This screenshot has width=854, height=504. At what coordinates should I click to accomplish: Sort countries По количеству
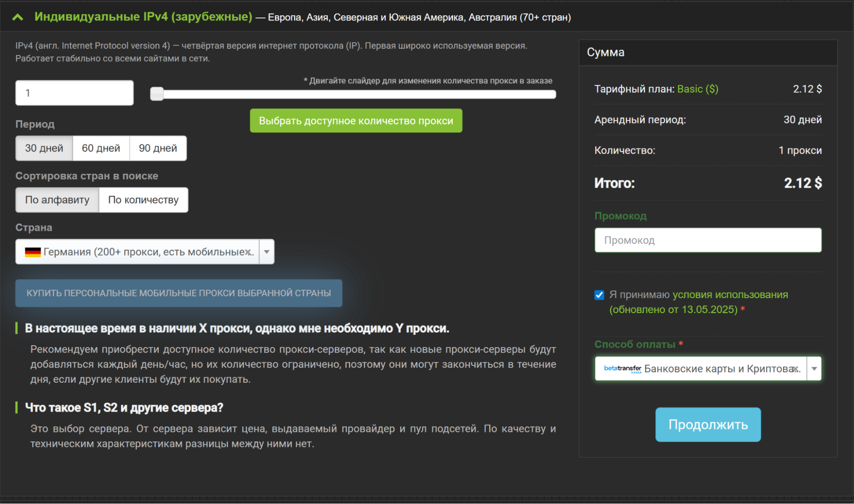tap(143, 200)
